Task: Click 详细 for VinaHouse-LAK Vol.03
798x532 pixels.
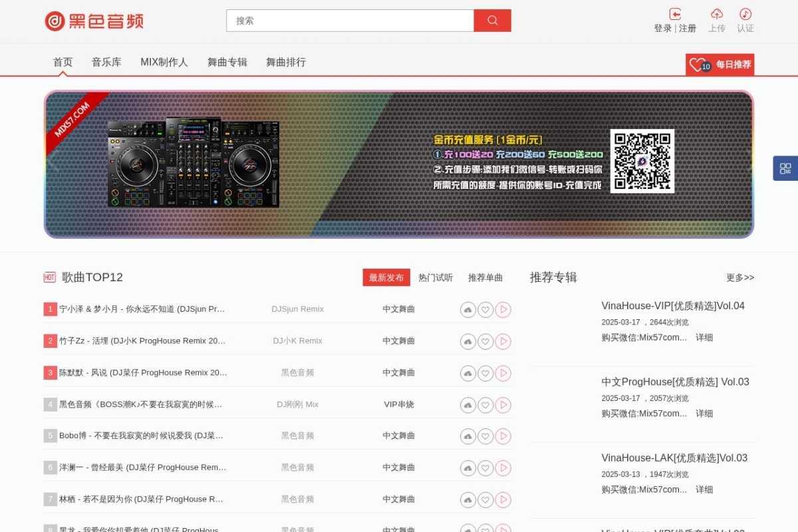Action: (x=704, y=489)
